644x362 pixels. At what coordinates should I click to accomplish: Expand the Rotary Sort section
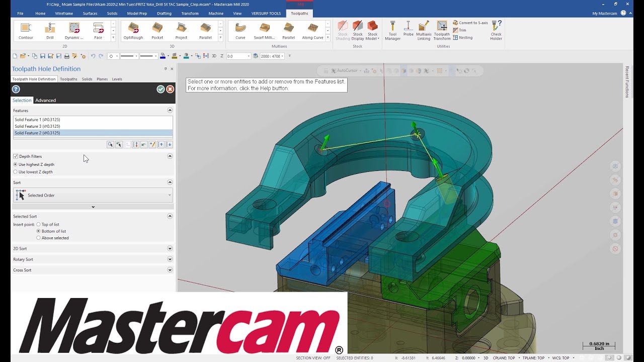pos(170,259)
